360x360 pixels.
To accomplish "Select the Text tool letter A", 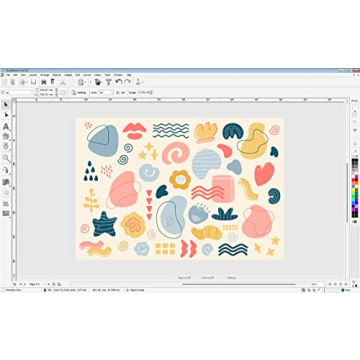I will [6, 127].
